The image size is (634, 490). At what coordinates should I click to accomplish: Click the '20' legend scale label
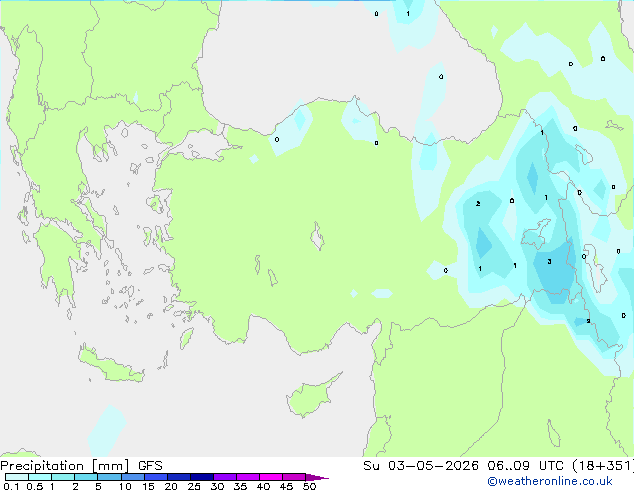171,486
